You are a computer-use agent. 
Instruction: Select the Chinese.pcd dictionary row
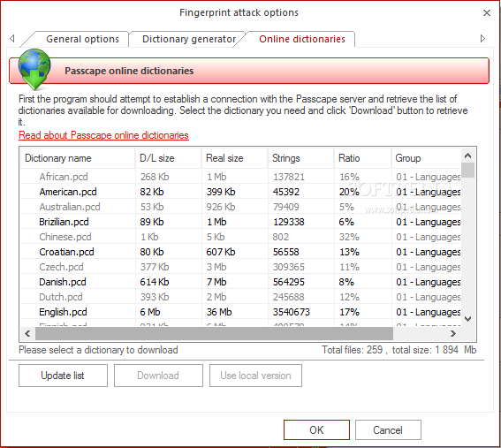click(x=240, y=237)
